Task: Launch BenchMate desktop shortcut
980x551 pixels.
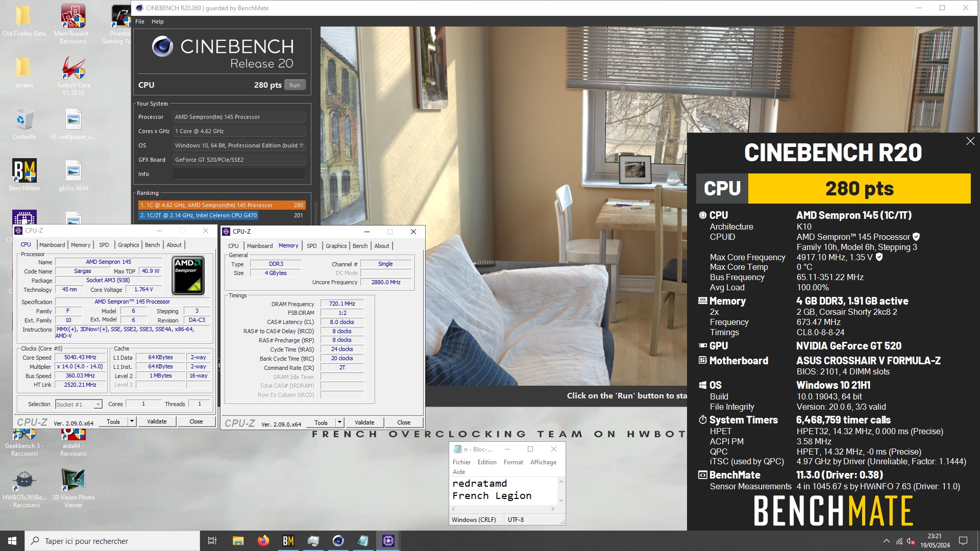Action: (x=24, y=175)
